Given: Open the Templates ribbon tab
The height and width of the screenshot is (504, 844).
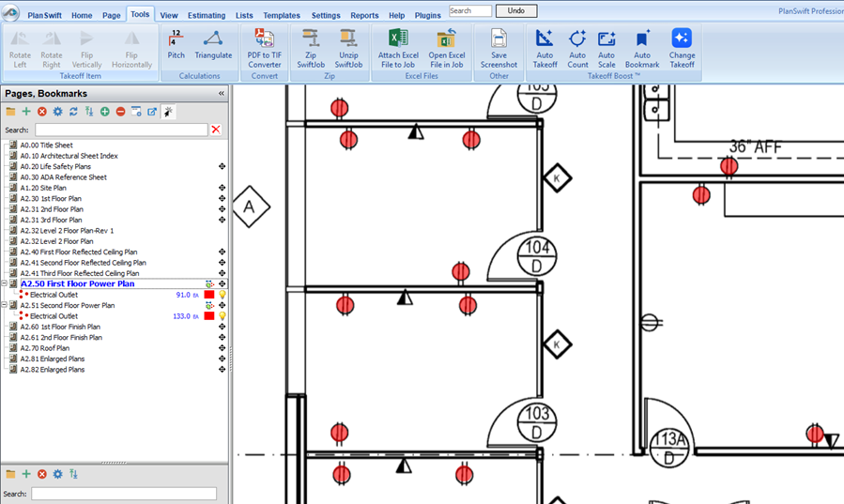Looking at the screenshot, I should point(282,15).
